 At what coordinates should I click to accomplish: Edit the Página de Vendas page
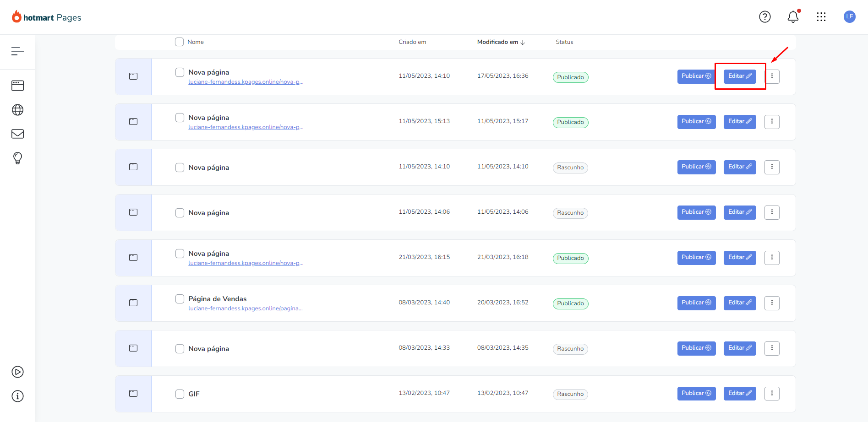(740, 303)
